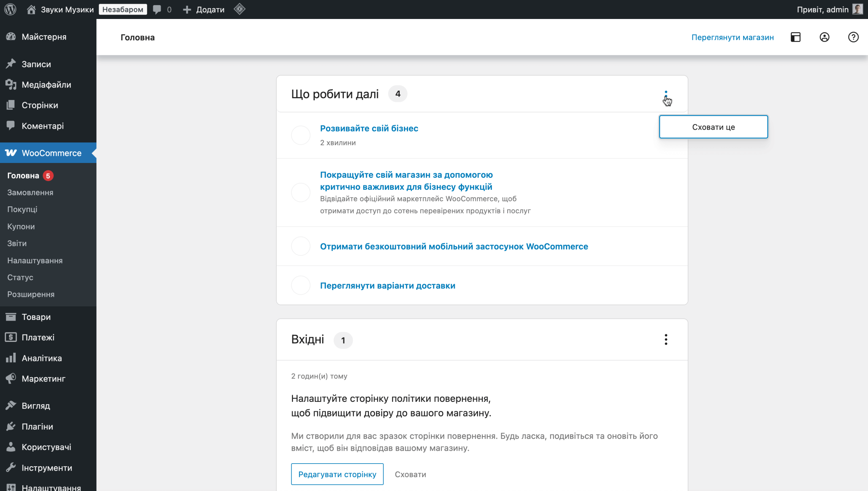The width and height of the screenshot is (868, 491).
Task: Mark the mobile app task circle
Action: coord(301,246)
